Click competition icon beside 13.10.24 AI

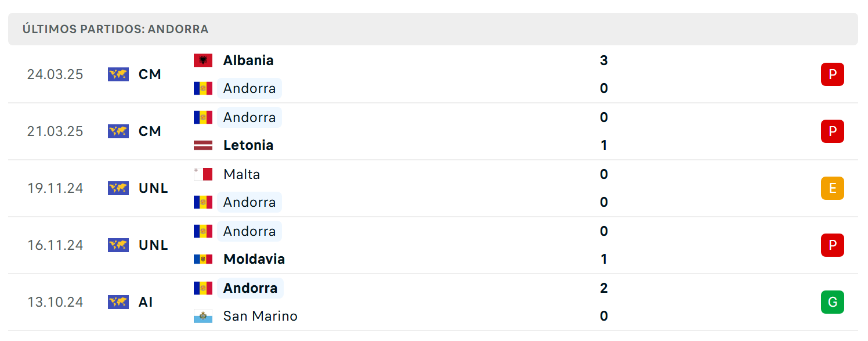tap(118, 302)
